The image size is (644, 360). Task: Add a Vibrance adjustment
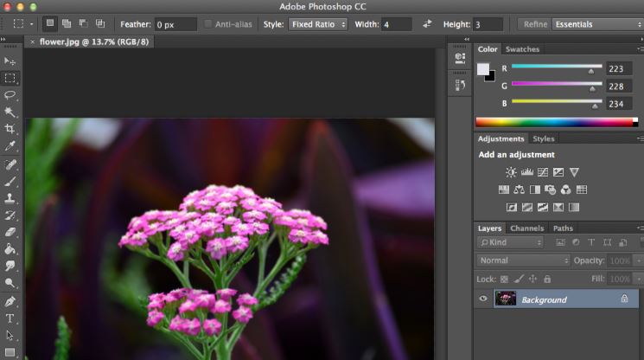[574, 172]
